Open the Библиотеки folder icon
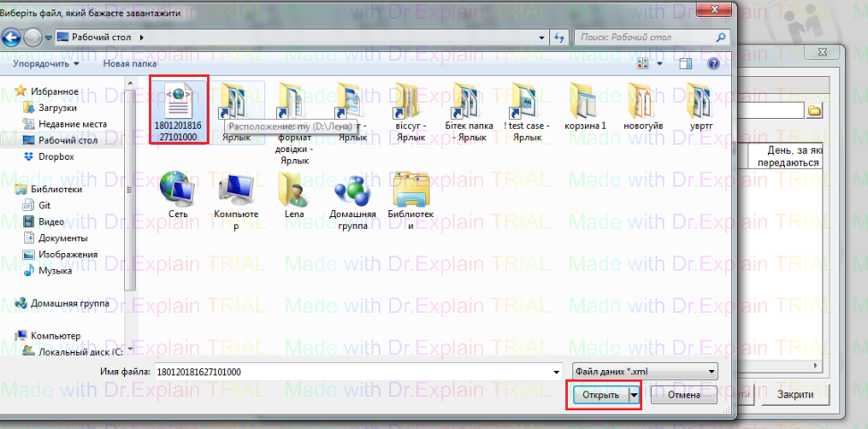This screenshot has width=868, height=429. pyautogui.click(x=412, y=192)
